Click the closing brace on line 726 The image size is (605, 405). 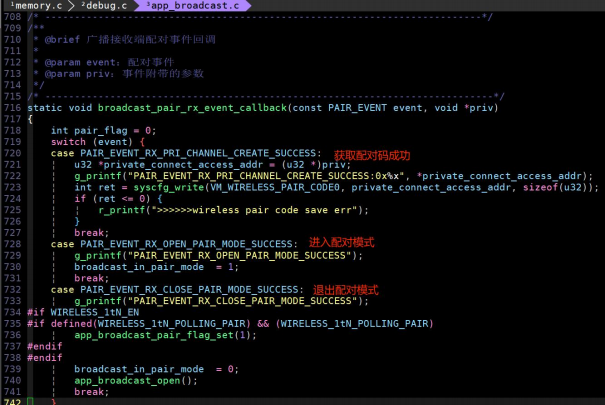pyautogui.click(x=77, y=221)
